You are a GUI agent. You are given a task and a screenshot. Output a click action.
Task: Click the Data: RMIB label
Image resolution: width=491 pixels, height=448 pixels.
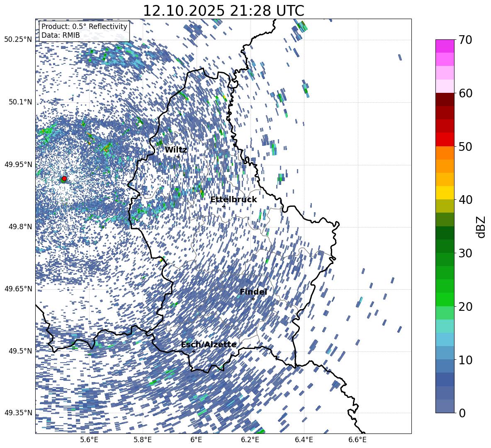point(61,35)
